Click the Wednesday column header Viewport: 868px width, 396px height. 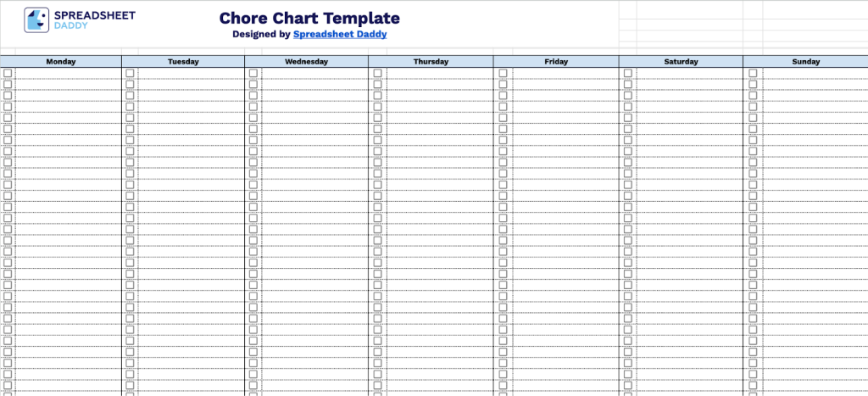coord(306,61)
